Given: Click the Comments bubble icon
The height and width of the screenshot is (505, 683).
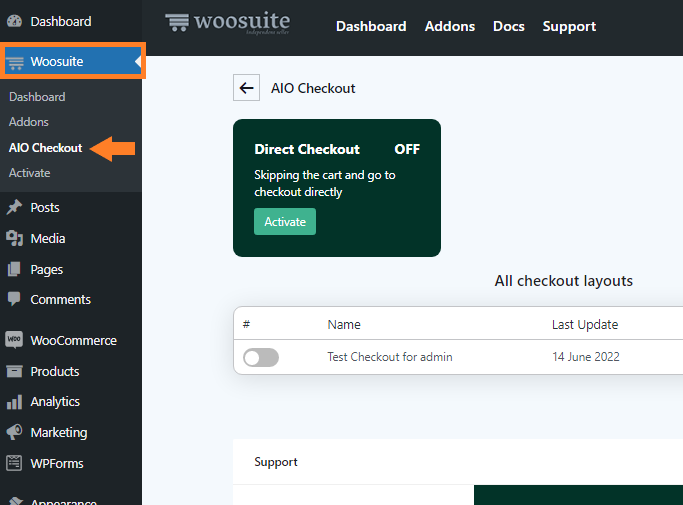Looking at the screenshot, I should coord(14,299).
